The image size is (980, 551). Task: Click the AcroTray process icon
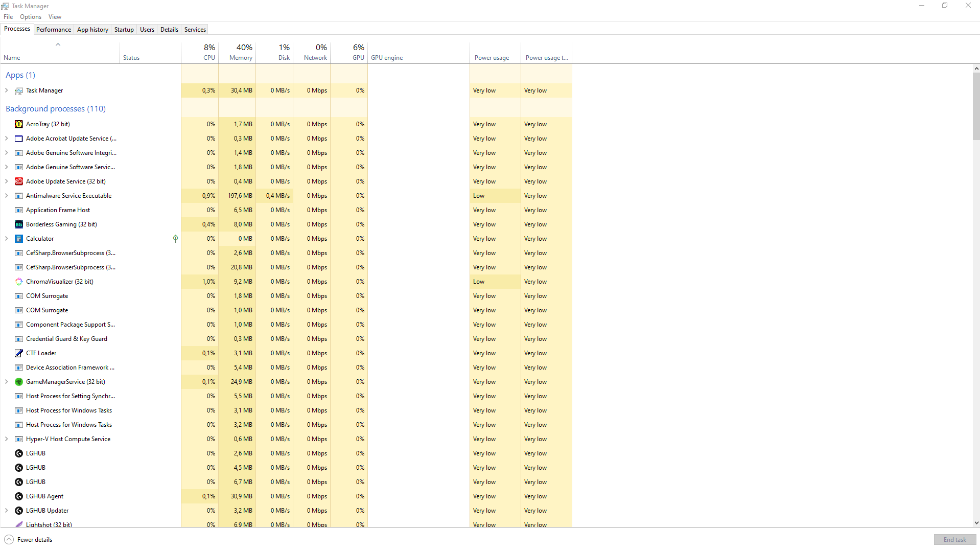(19, 124)
